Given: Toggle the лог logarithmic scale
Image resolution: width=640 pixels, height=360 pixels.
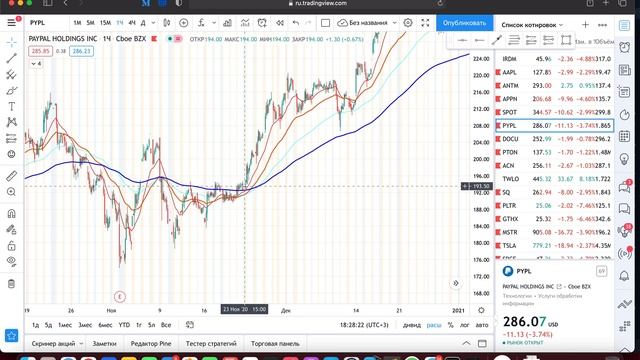Looking at the screenshot, I should tap(464, 325).
